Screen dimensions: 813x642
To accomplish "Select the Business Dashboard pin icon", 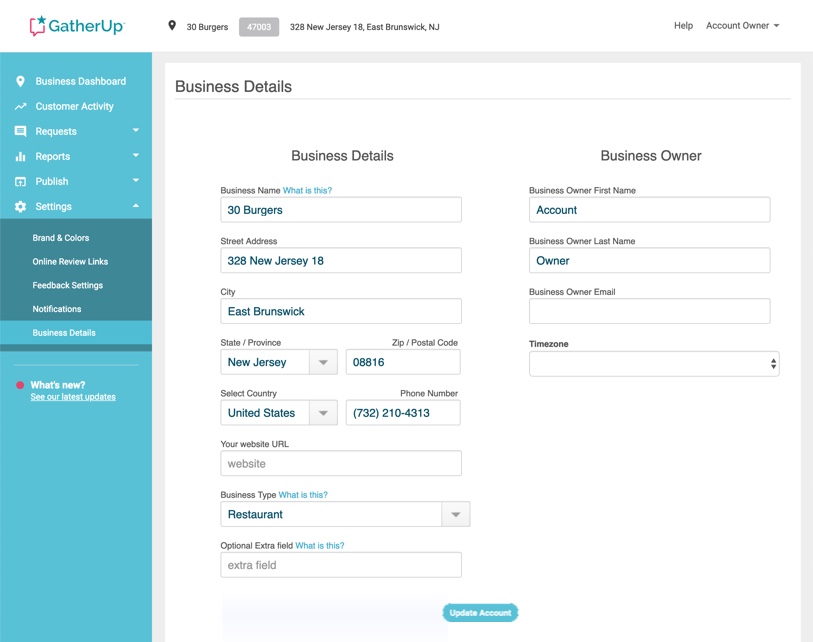I will 22,81.
